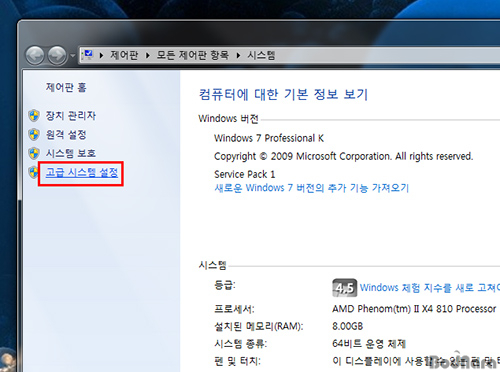This screenshot has height=372, width=500.
Task: Click the 설치된 메모리(RAM): label
Action: coord(259,326)
